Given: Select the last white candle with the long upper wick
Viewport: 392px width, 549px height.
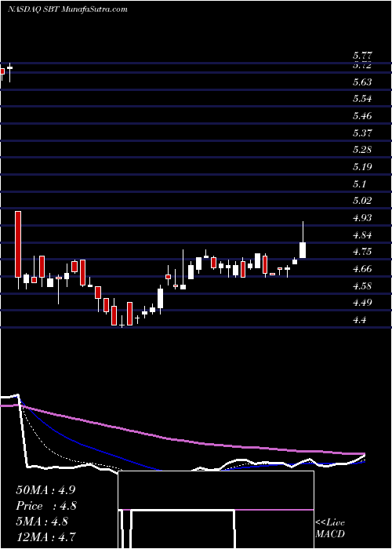Looking at the screenshot, I should pyautogui.click(x=303, y=240).
